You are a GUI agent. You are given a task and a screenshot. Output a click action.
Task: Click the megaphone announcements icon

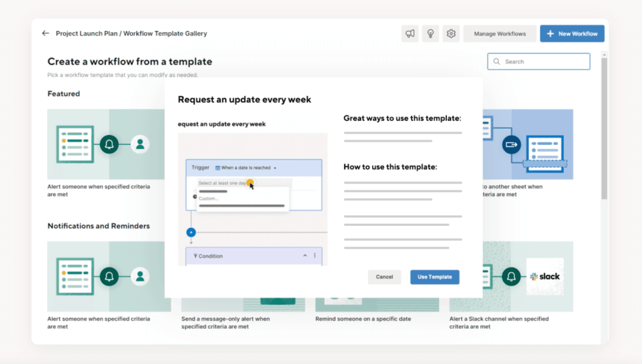pos(410,34)
